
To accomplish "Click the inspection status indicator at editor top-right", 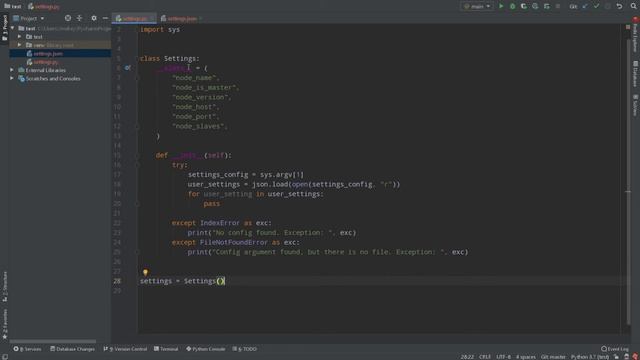I will point(628,27).
